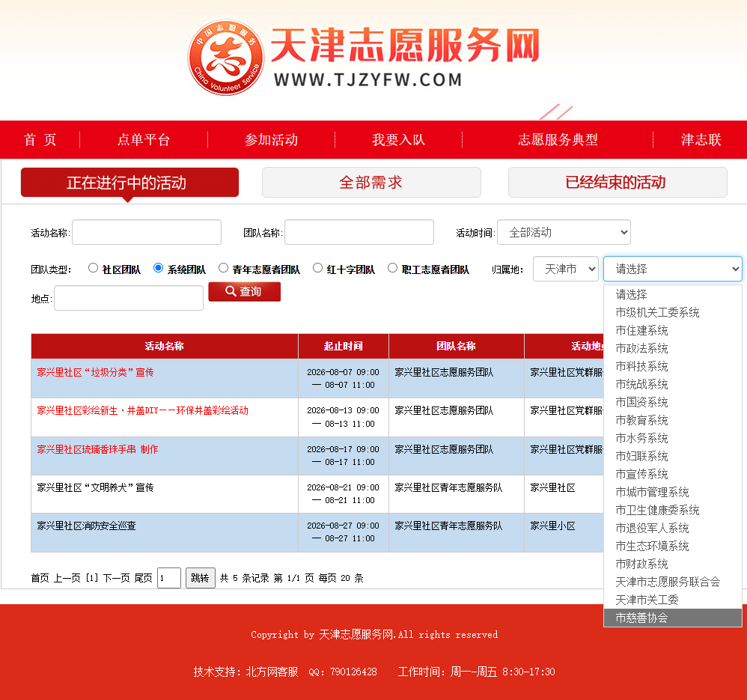Switch to the 全部需求 tab
Image resolution: width=747 pixels, height=700 pixels.
(x=371, y=183)
